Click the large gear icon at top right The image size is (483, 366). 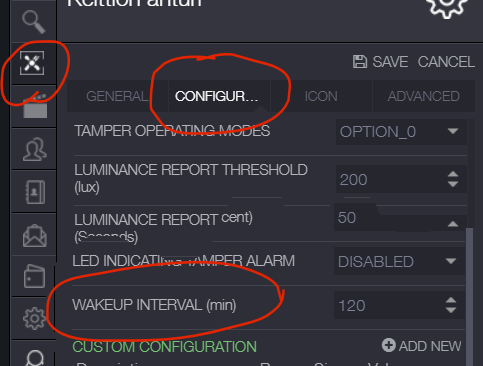(x=446, y=6)
